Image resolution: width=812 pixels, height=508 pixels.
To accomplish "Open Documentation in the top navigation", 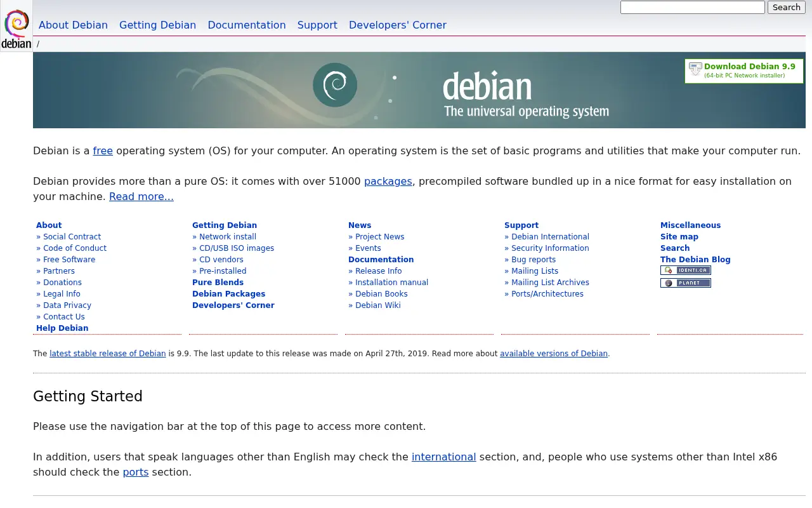I will (247, 25).
